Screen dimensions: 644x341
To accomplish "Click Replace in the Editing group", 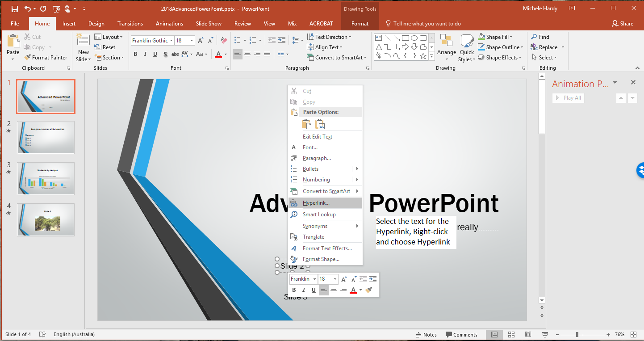I will point(544,47).
